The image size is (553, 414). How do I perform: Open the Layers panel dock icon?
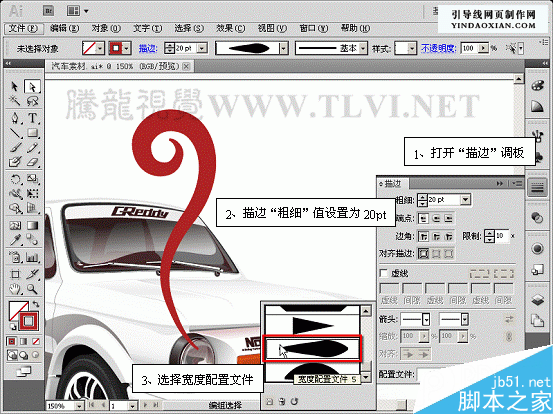pyautogui.click(x=537, y=300)
